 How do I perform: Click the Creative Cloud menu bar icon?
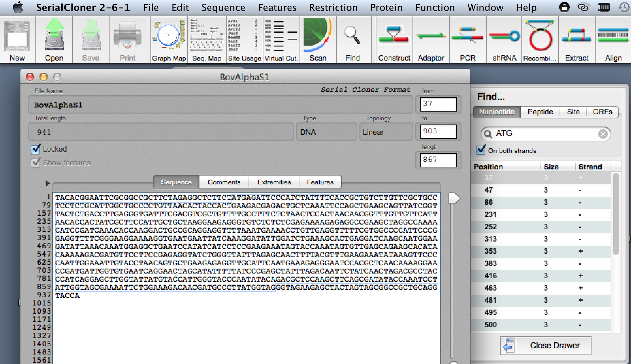coord(583,7)
